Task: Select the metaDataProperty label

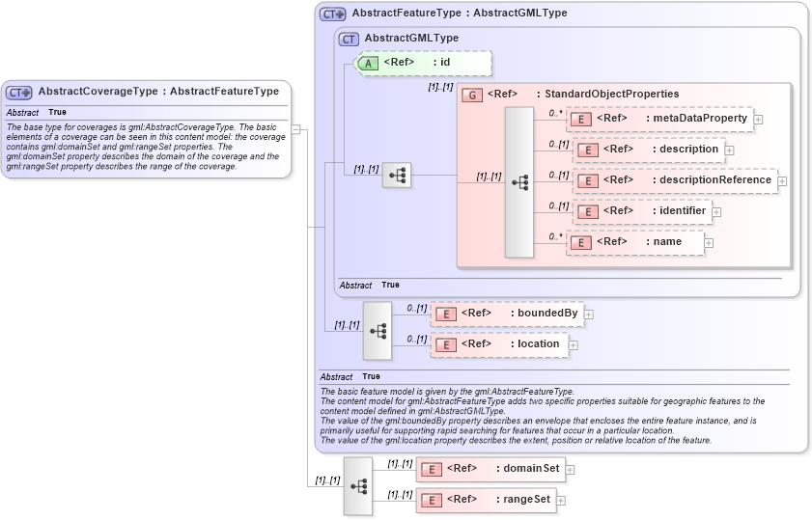Action: [696, 119]
